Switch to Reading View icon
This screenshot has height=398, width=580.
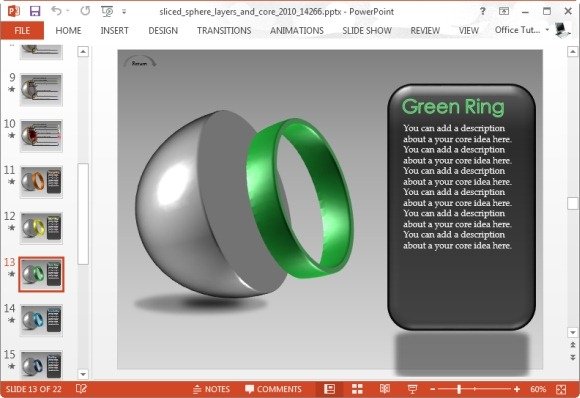385,389
